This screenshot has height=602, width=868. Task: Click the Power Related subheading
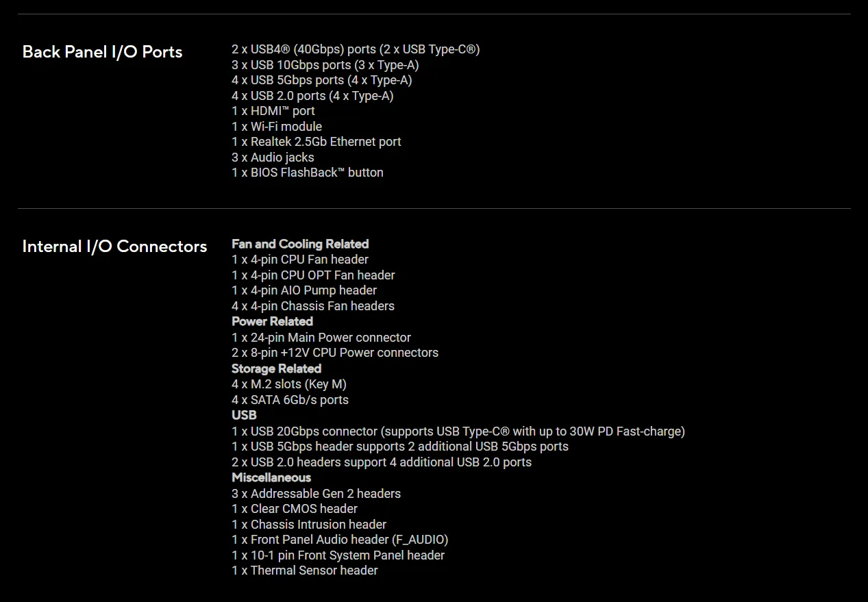tap(272, 321)
